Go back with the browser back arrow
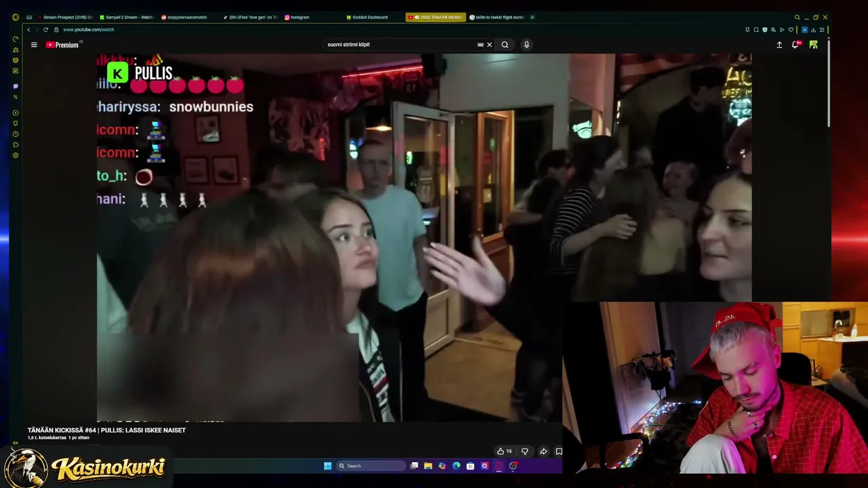This screenshot has width=868, height=488. [28, 30]
